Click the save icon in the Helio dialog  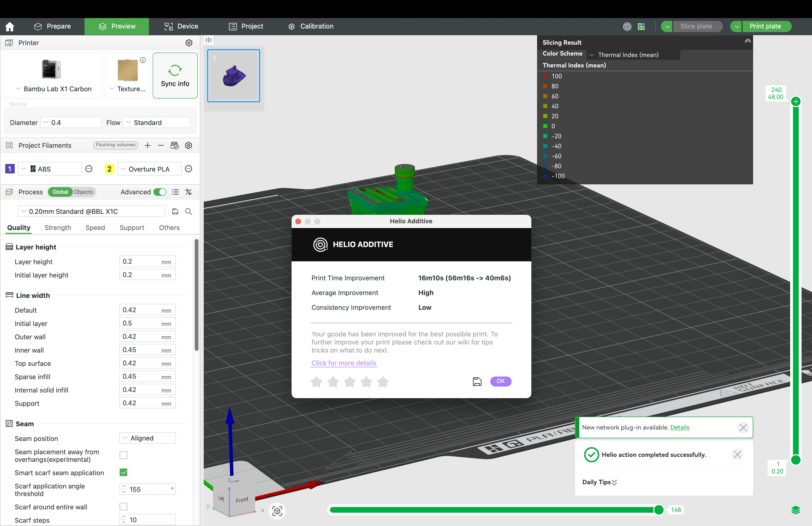click(x=477, y=381)
